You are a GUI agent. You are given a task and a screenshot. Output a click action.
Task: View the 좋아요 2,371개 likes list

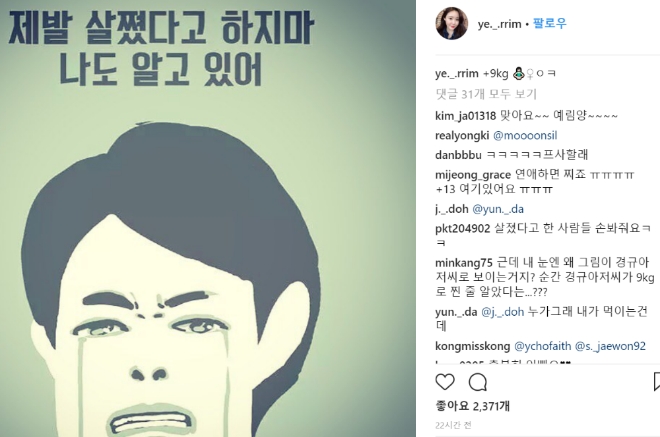tap(473, 406)
